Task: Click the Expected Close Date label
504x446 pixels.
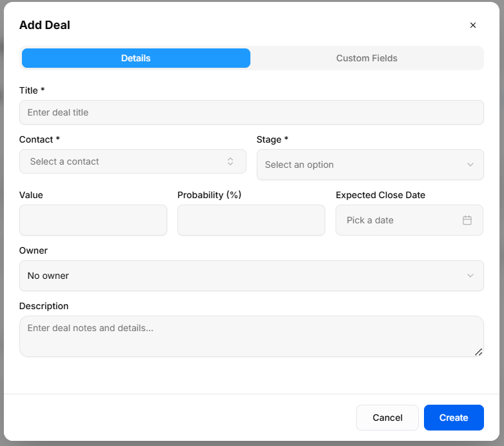Action: tap(380, 195)
